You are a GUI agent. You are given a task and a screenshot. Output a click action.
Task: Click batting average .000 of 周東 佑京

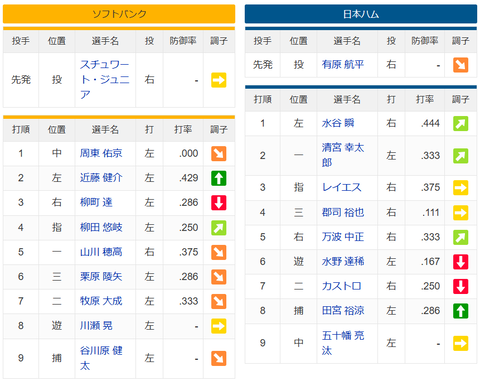(189, 154)
